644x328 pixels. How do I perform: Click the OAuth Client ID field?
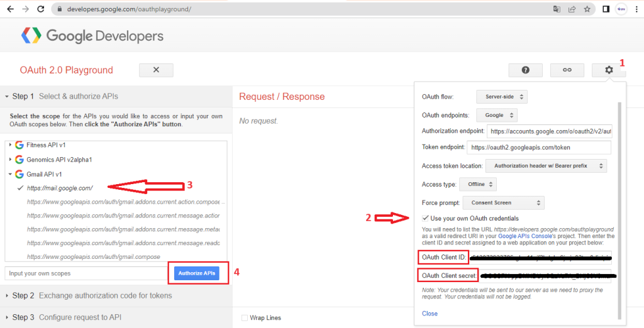pos(540,258)
